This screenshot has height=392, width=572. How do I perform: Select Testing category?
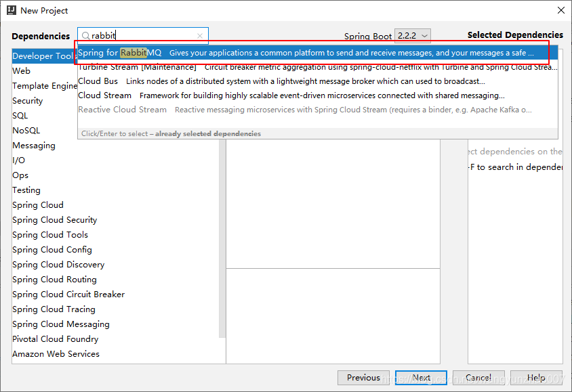coord(26,190)
